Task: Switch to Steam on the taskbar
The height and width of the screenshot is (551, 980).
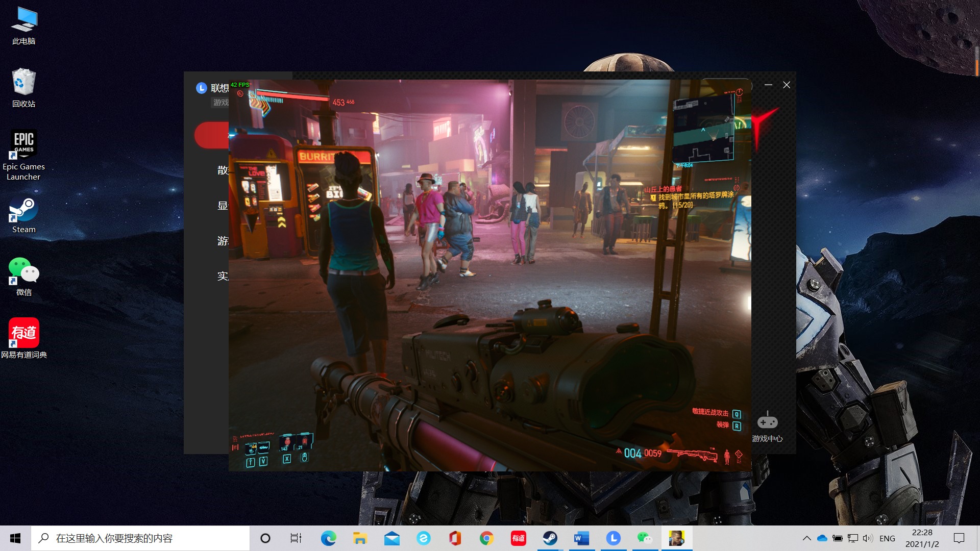Action: coord(550,538)
